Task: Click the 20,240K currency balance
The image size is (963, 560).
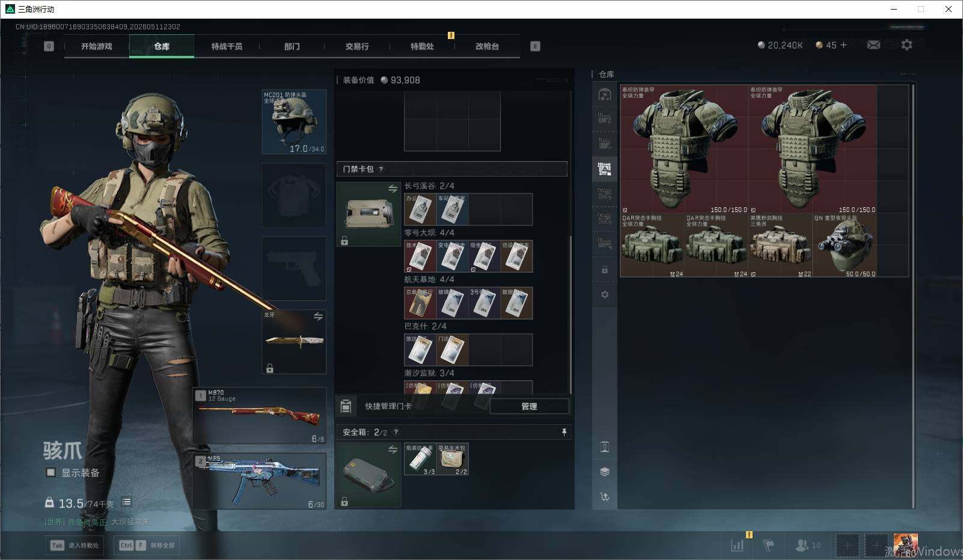Action: tap(780, 45)
